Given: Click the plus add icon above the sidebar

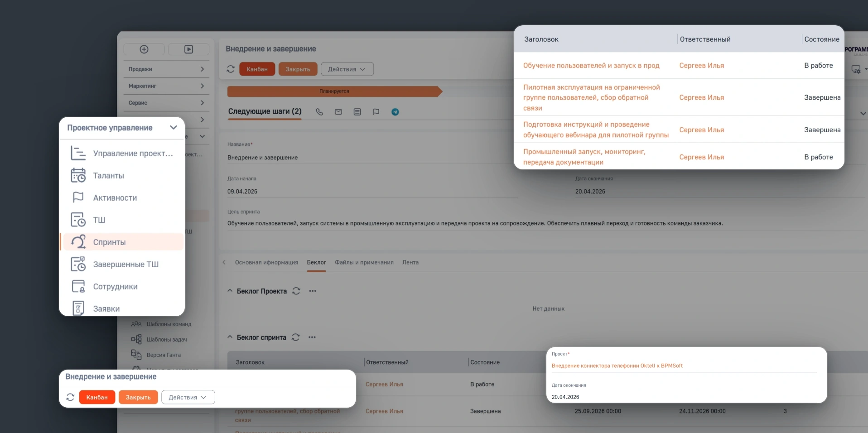Looking at the screenshot, I should pos(144,49).
